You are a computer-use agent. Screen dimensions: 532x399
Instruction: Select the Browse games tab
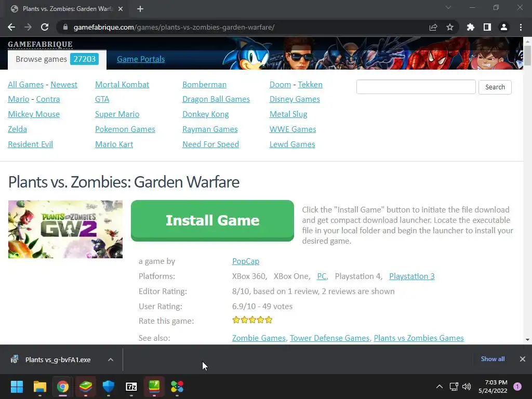57,59
